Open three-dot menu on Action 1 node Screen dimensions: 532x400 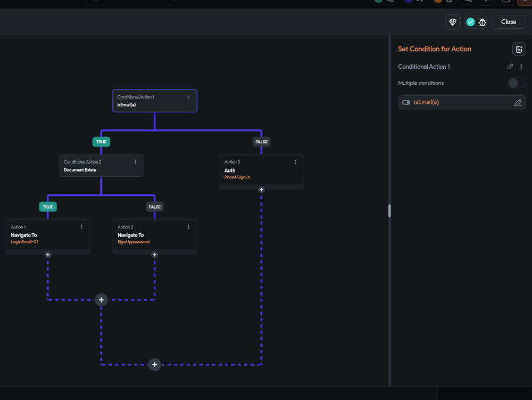(82, 227)
